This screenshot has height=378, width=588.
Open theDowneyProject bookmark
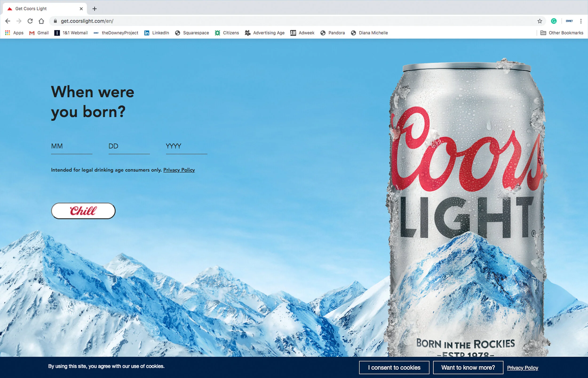116,33
